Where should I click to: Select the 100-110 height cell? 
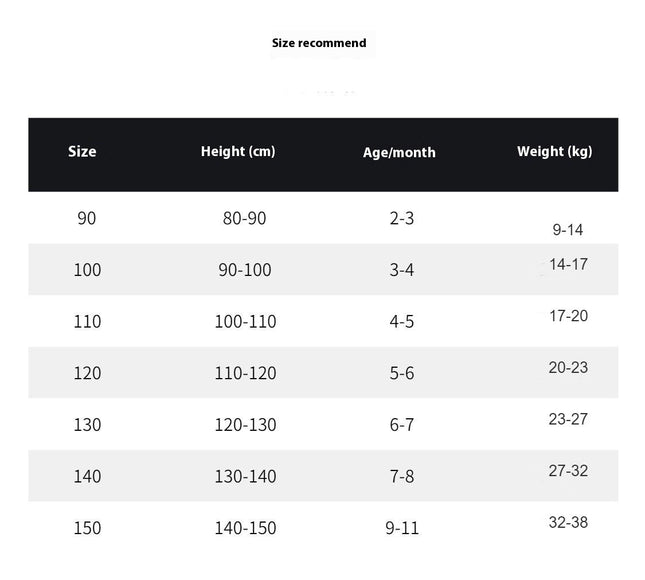click(x=246, y=321)
